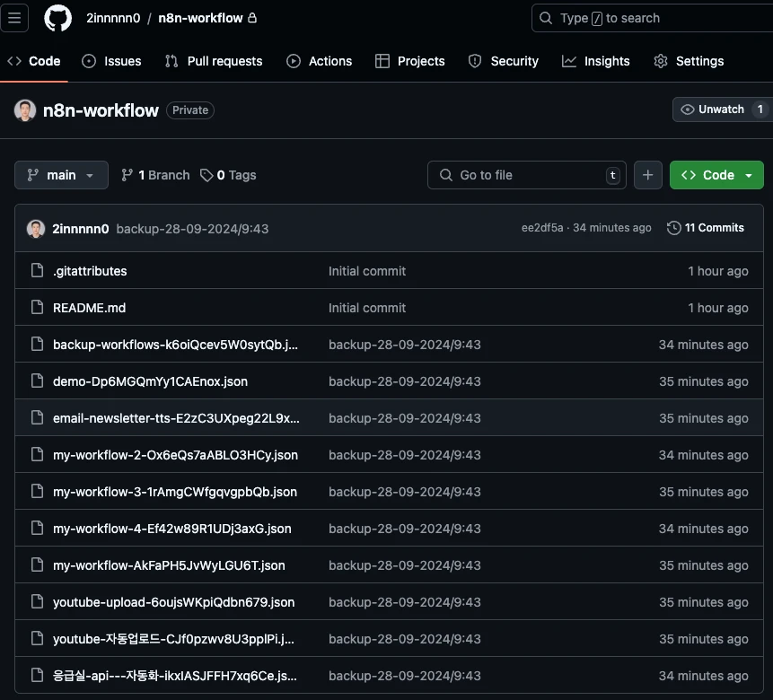Viewport: 773px width, 700px height.
Task: Click the 2innnnn0 owner breadcrumb link
Action: point(113,18)
